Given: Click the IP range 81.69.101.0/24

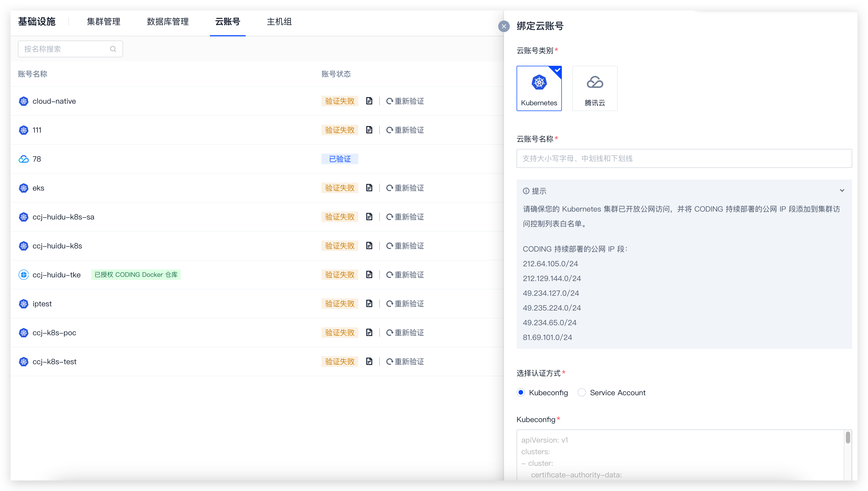Looking at the screenshot, I should [547, 338].
